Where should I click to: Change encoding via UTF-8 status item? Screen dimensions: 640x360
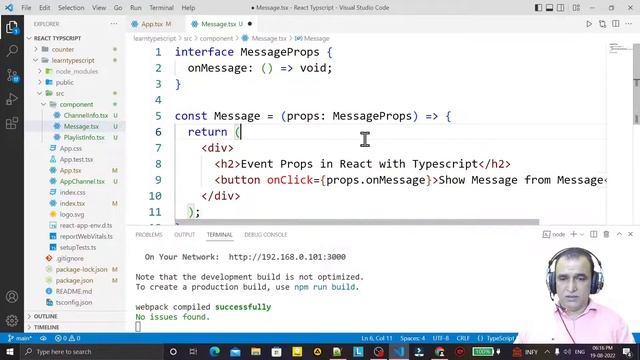pyautogui.click(x=441, y=338)
